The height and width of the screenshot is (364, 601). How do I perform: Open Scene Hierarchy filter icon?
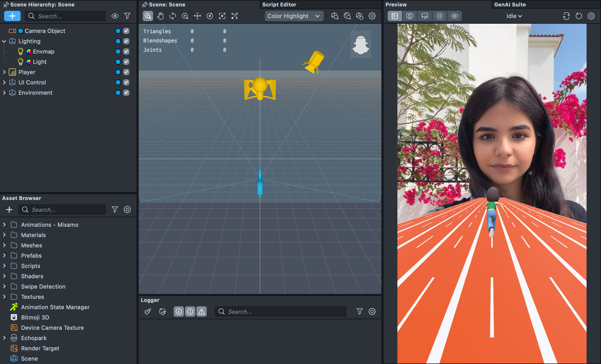point(127,16)
